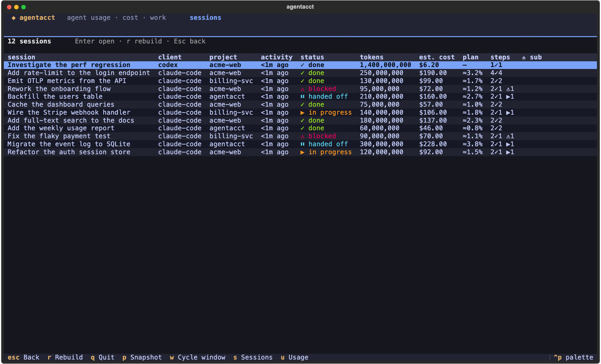Screen dimensions: 601x364
Task: Click the done checkmark for Cache the dashboard queries
Action: coord(302,105)
